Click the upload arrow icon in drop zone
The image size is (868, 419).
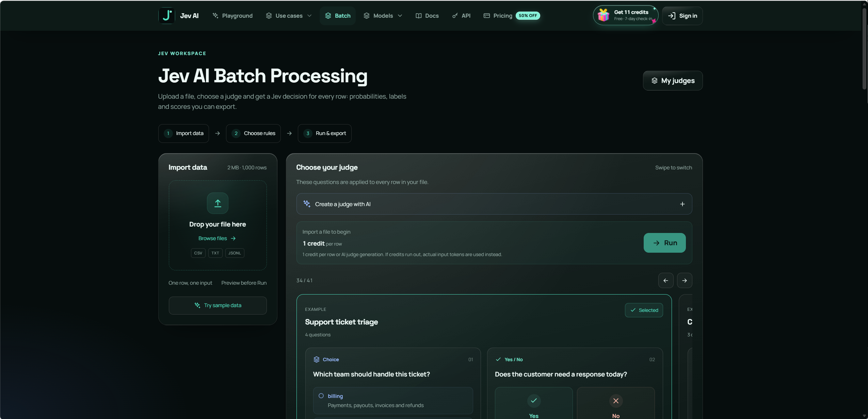[218, 203]
